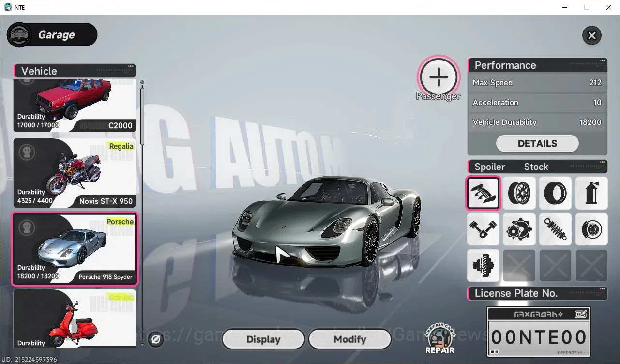Click the Modify button

coord(349,339)
